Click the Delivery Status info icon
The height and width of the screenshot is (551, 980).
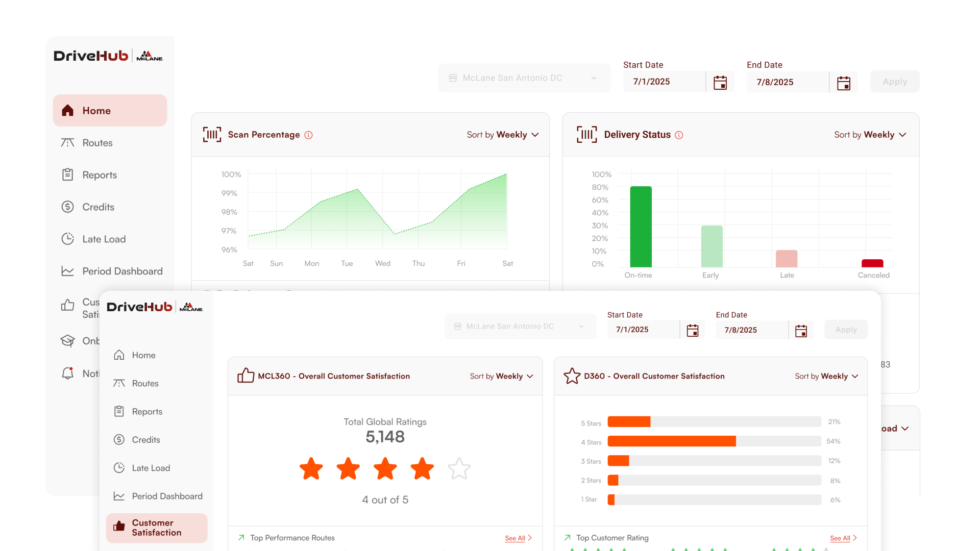(x=679, y=135)
